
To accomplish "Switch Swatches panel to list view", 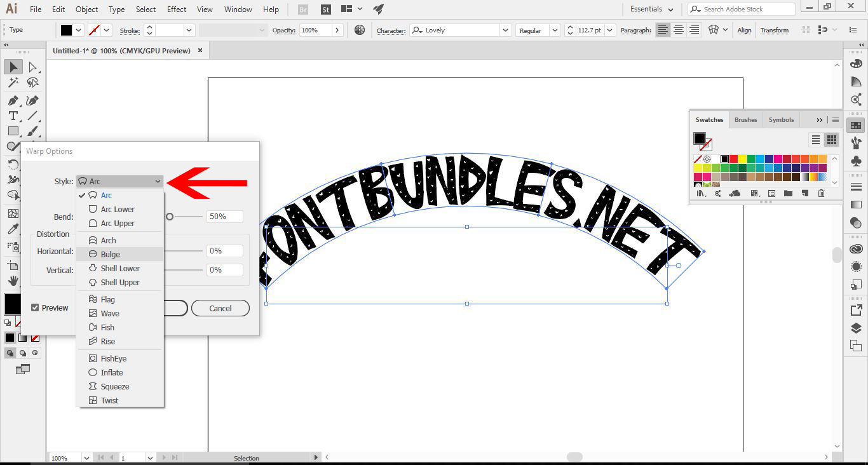I will [x=816, y=140].
